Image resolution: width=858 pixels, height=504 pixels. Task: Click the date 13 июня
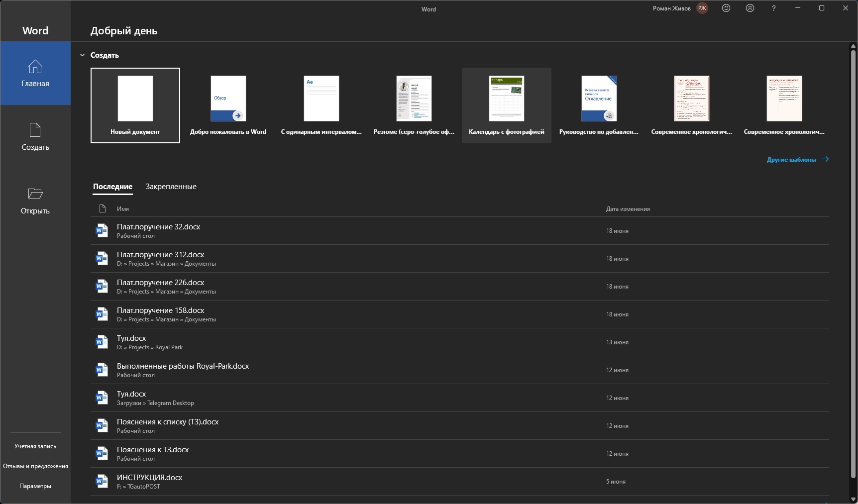point(617,342)
